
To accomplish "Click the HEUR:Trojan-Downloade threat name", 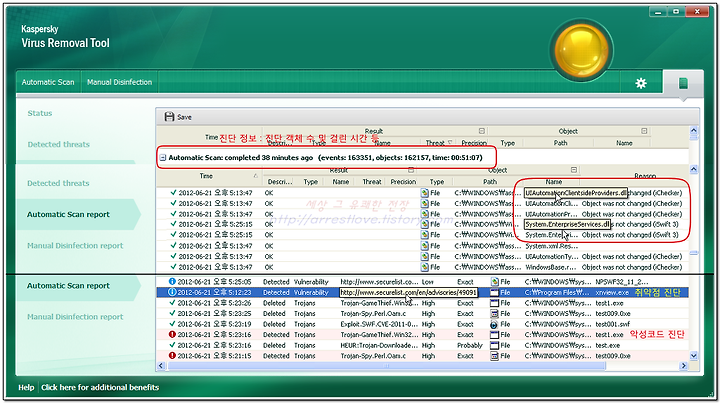I will coord(379,345).
